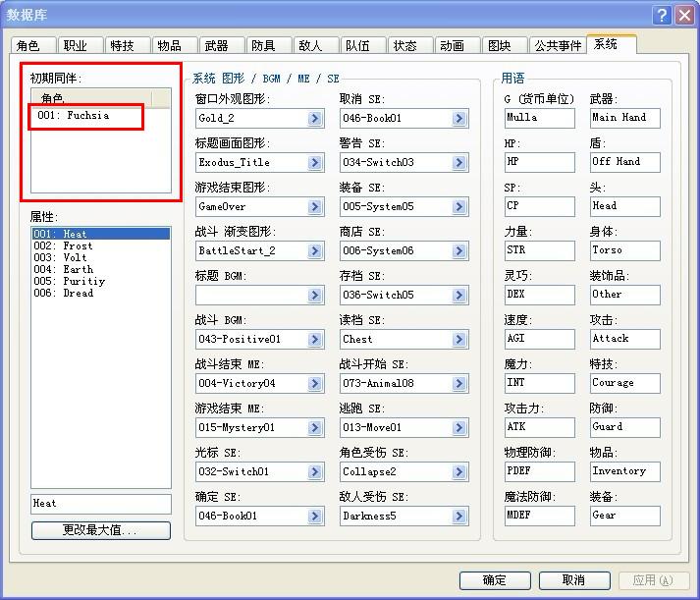Open picker arrow for 战斗开始 SE 073-Animal08

pyautogui.click(x=459, y=384)
